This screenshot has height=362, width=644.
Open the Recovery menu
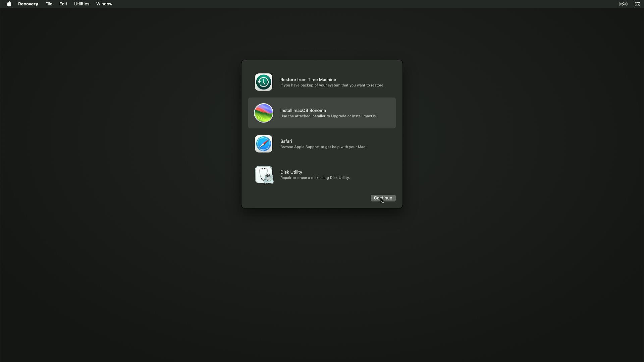coord(28,4)
